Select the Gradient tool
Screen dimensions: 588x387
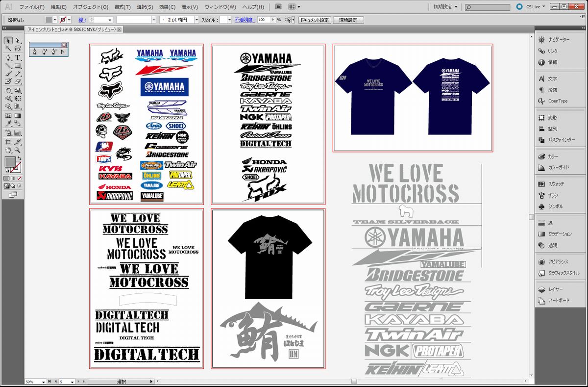pos(18,116)
